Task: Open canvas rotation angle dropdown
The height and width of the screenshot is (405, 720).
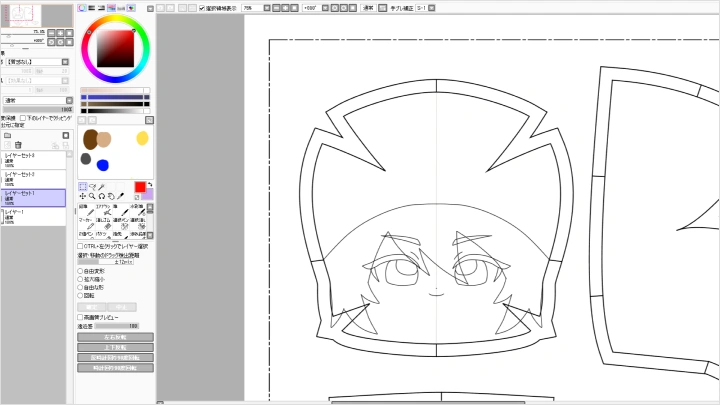Action: [x=325, y=8]
